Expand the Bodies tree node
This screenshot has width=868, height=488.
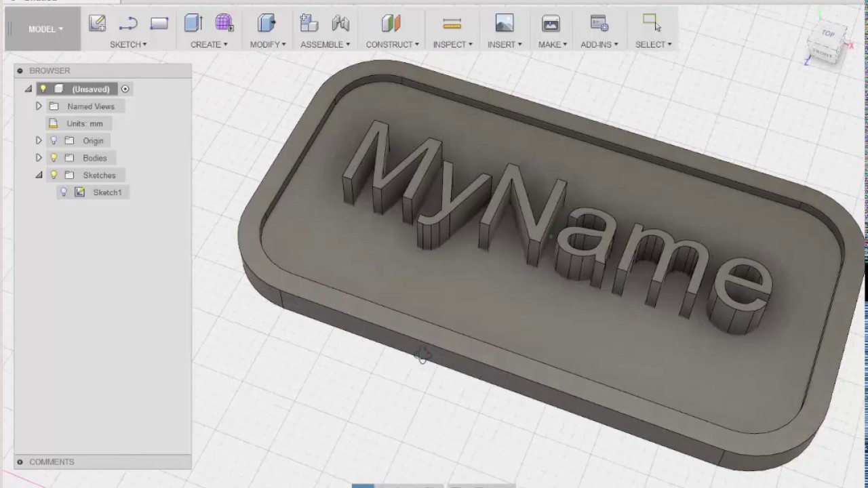39,157
